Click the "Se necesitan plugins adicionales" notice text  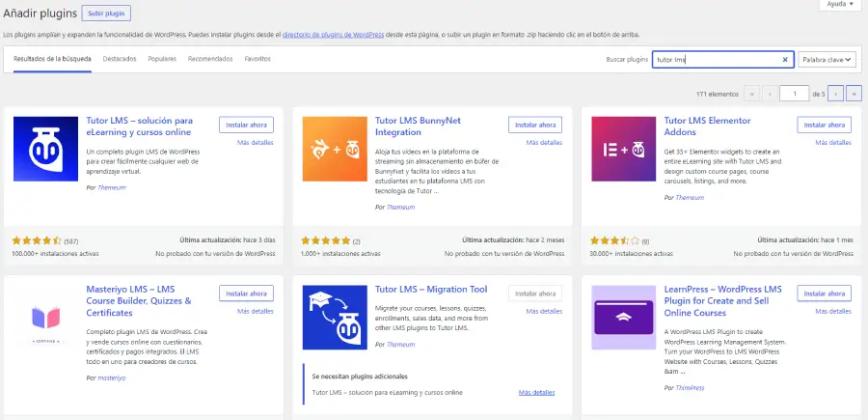360,377
